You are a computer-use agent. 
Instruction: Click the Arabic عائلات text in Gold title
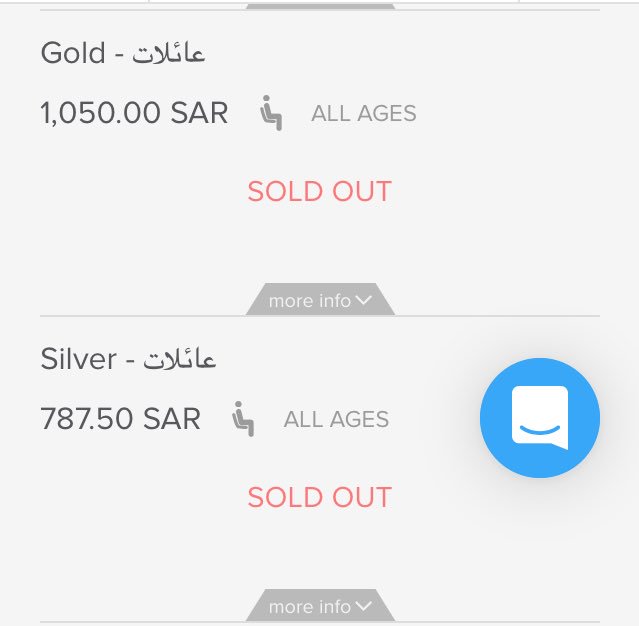click(x=169, y=54)
